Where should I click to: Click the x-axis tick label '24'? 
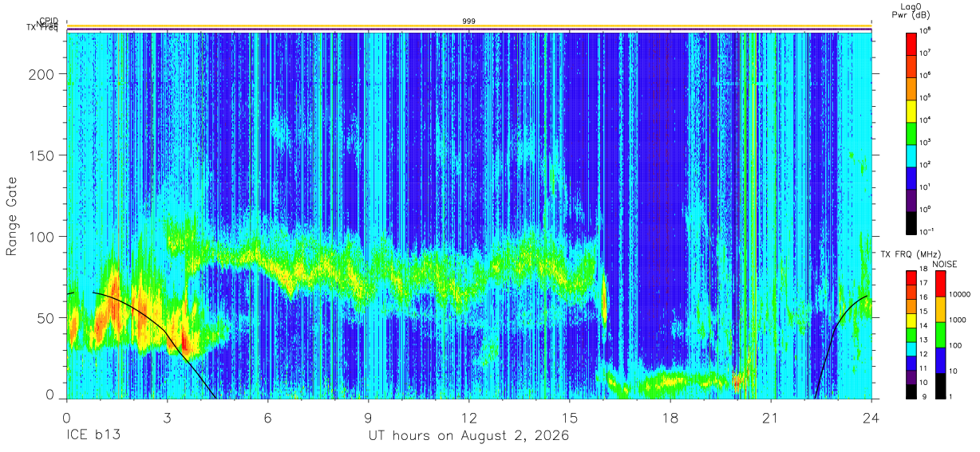click(871, 417)
